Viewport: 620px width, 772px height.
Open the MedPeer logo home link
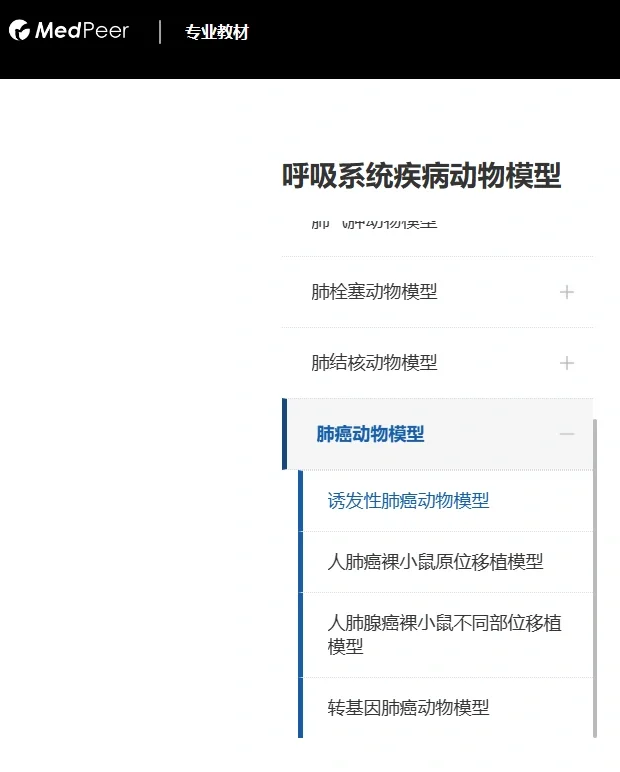[69, 31]
